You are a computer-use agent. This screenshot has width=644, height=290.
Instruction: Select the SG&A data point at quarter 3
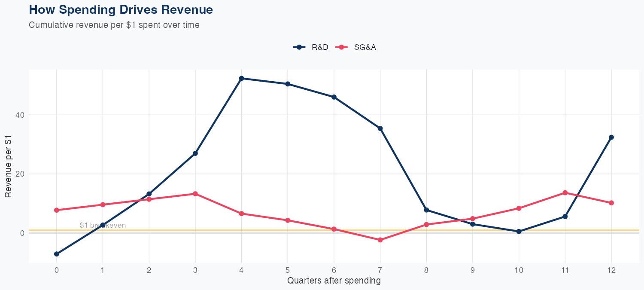coord(195,194)
